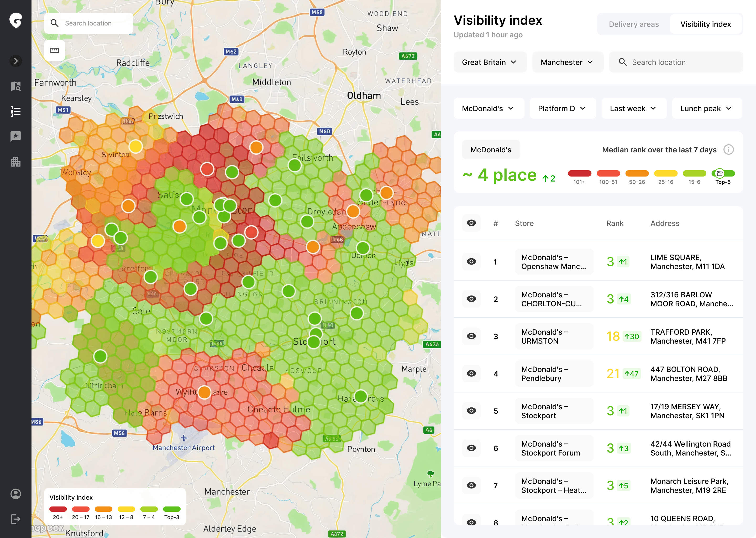Viewport: 756px width, 538px height.
Task: Open the reviews star-comment icon in sidebar
Action: pos(15,136)
